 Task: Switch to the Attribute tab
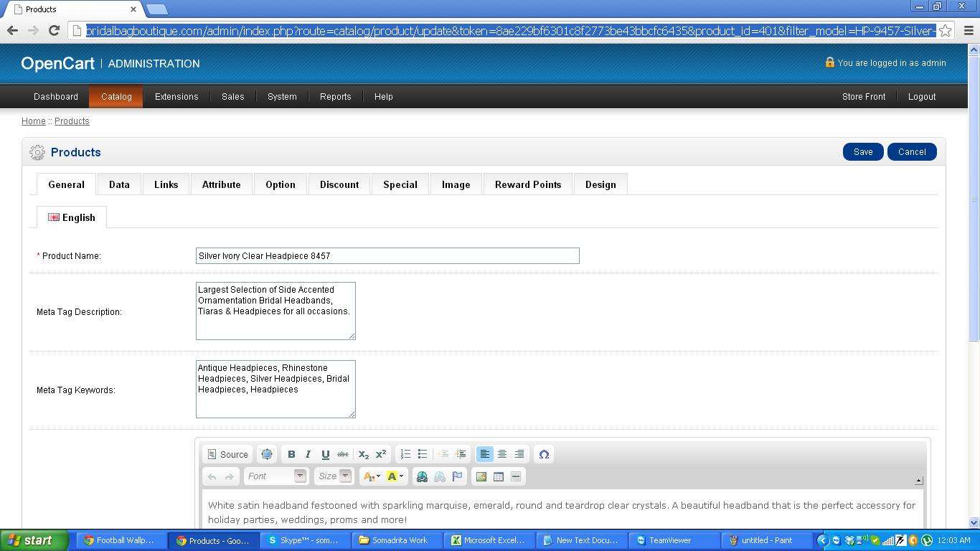click(221, 184)
